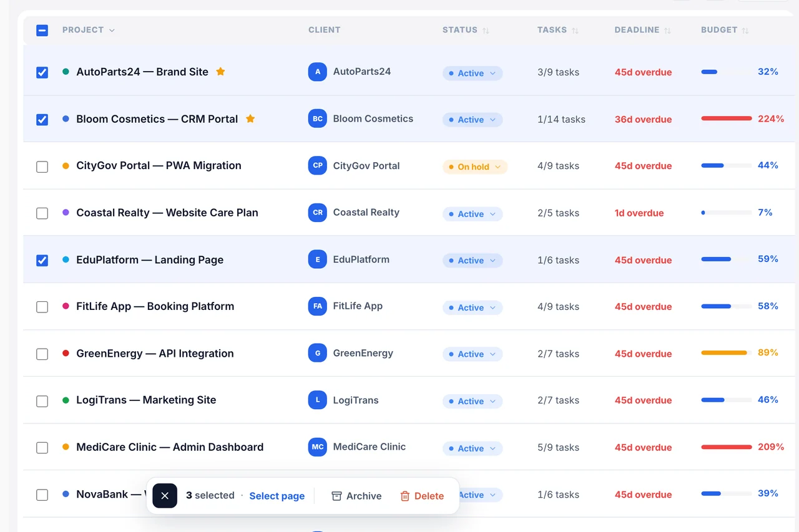Click the star icon beside Bloom Cosmetics — CRM Portal
The height and width of the screenshot is (532, 799).
coord(250,118)
